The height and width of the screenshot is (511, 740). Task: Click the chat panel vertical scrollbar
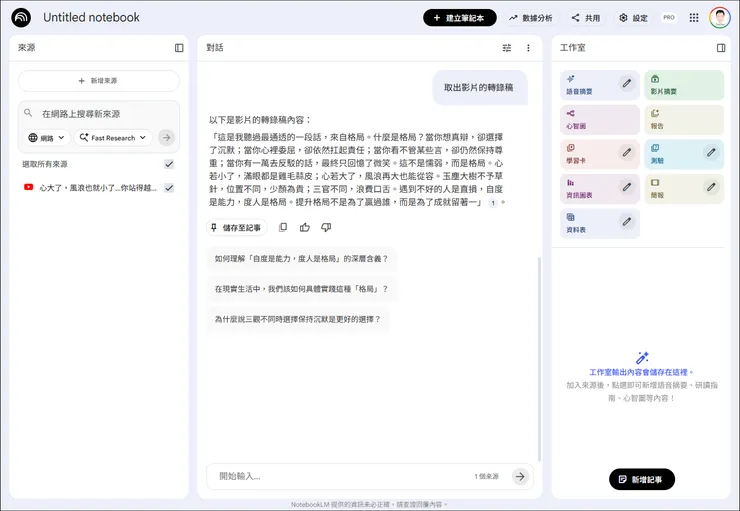tap(539, 359)
